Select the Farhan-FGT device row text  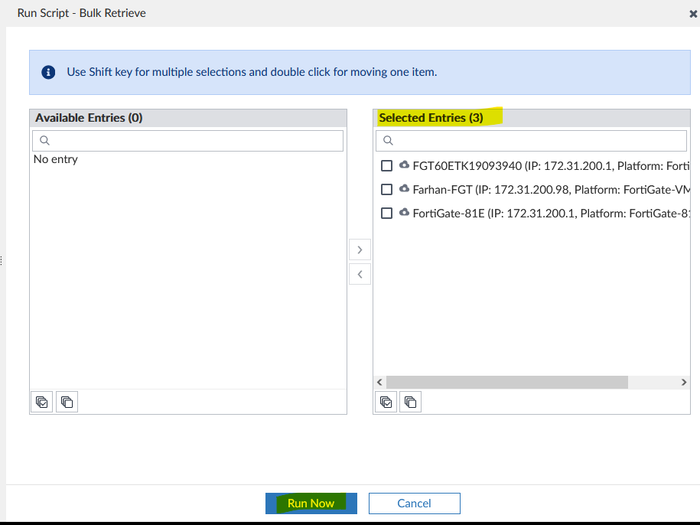pyautogui.click(x=551, y=190)
